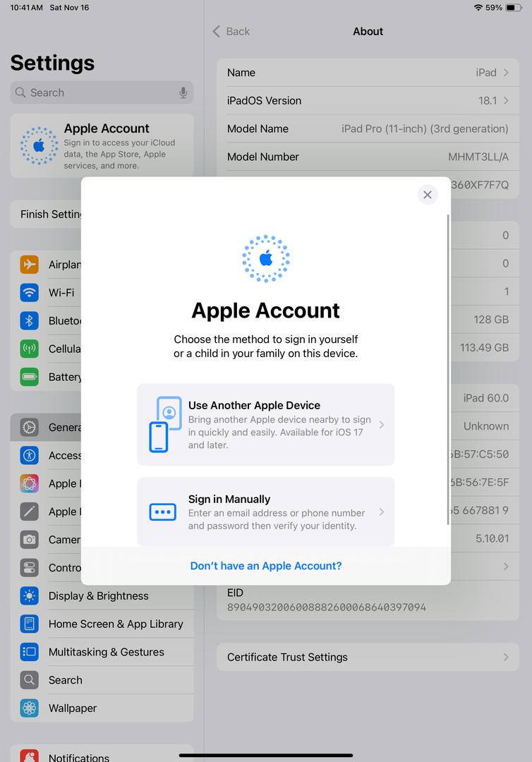
Task: Open Wallpaper settings
Action: (x=102, y=708)
